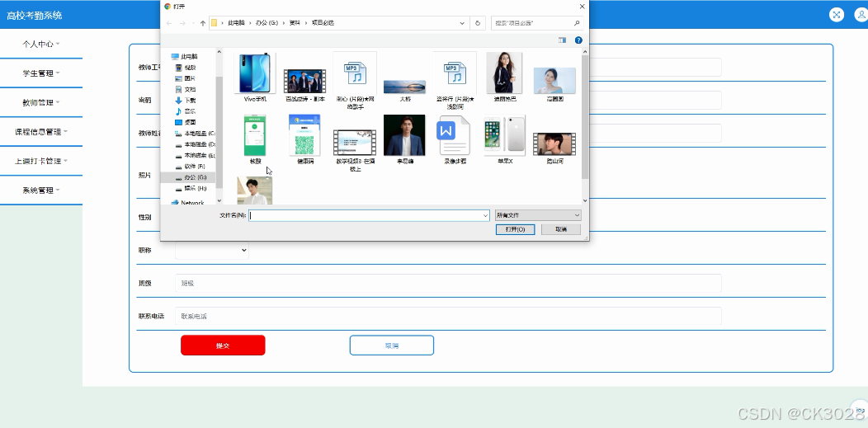Image resolution: width=868 pixels, height=428 pixels.
Task: Refresh the current folder view
Action: tap(478, 23)
